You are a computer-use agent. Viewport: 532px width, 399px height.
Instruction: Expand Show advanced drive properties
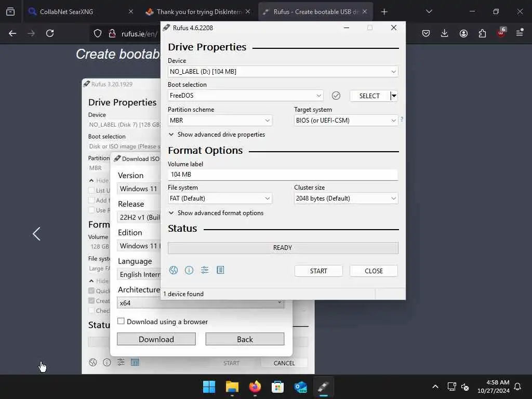pyautogui.click(x=217, y=135)
